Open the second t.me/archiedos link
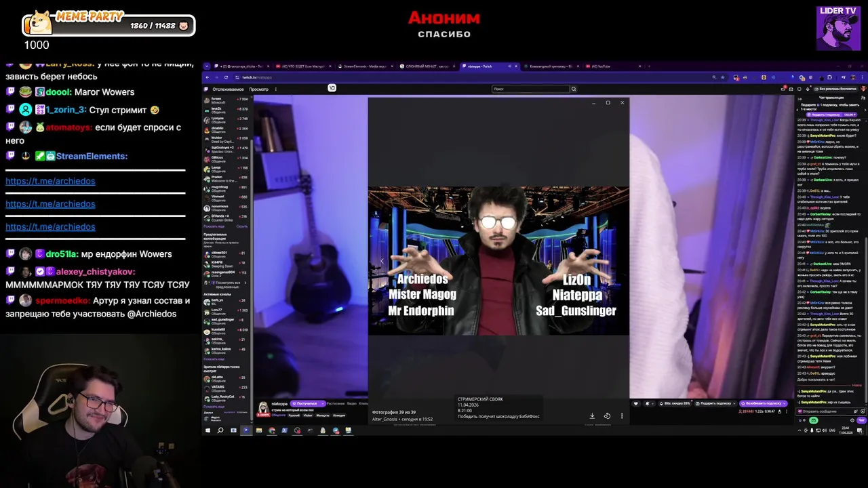This screenshot has width=868, height=488. (50, 204)
